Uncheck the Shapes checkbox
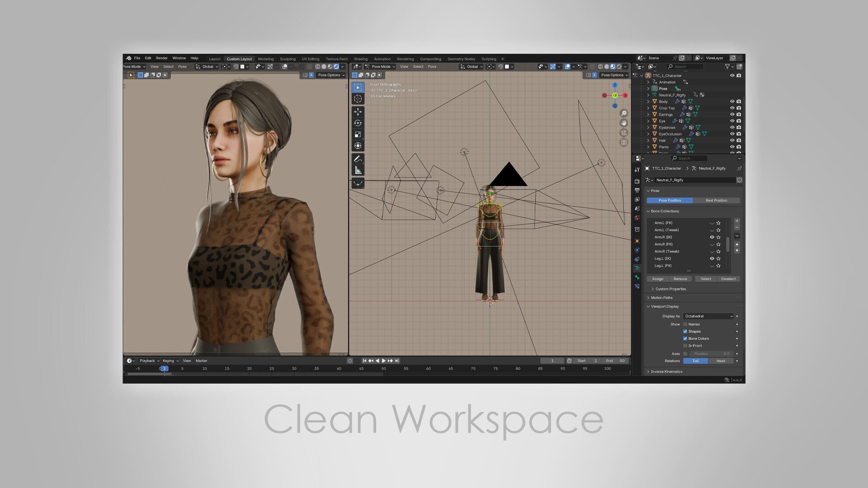 pos(685,332)
